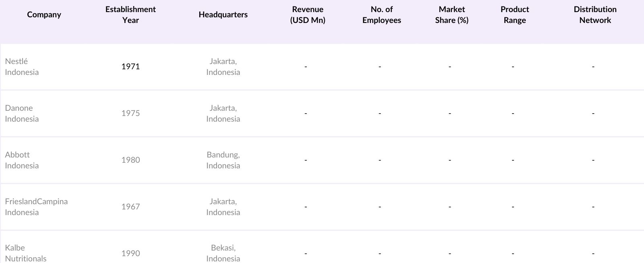Select the Abbott Indonesia company cell
Screen dimensions: 644x263
click(x=22, y=160)
